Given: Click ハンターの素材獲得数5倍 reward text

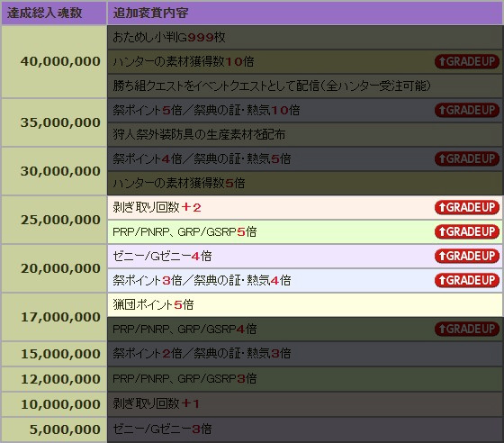Looking at the screenshot, I should click(179, 184).
